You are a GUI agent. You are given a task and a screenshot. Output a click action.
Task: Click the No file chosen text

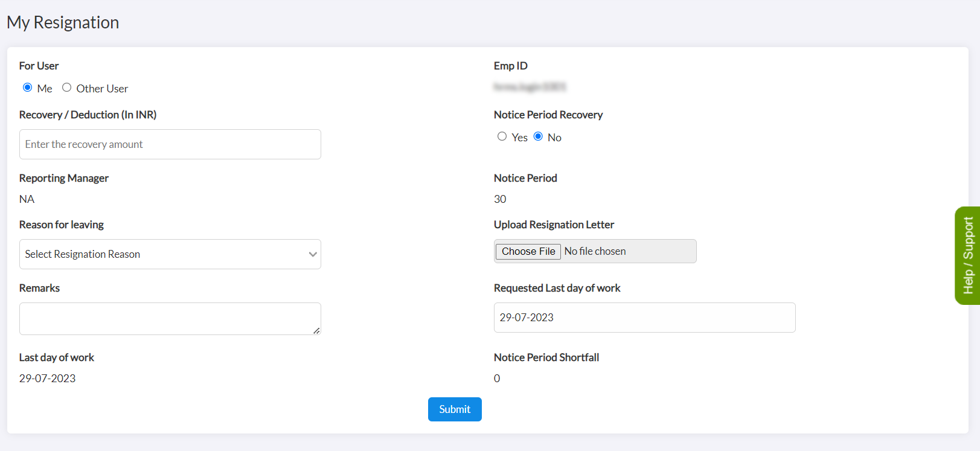point(595,251)
